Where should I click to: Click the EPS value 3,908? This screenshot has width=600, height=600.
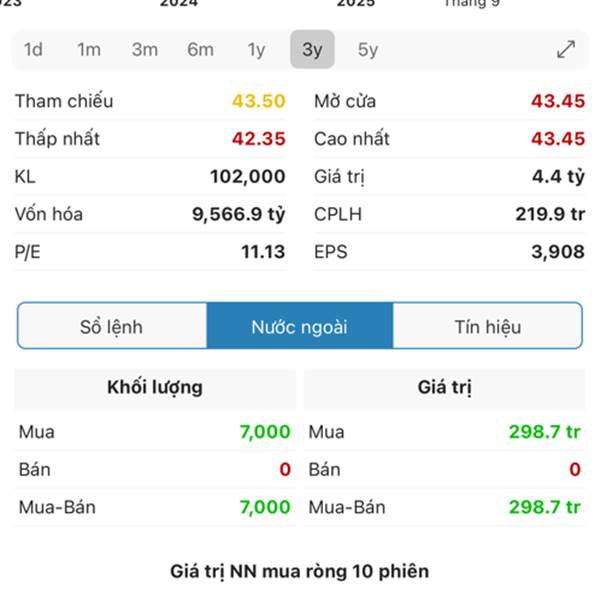tap(558, 252)
